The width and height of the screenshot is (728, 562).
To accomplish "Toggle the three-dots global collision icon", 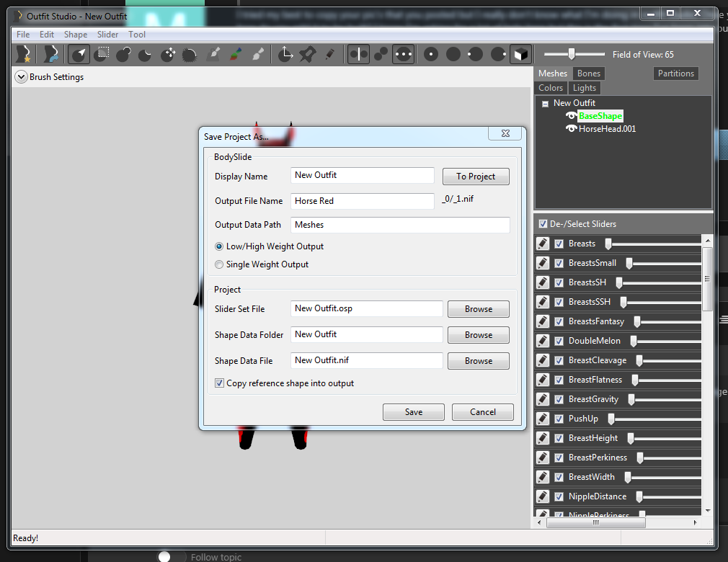I will tap(403, 54).
